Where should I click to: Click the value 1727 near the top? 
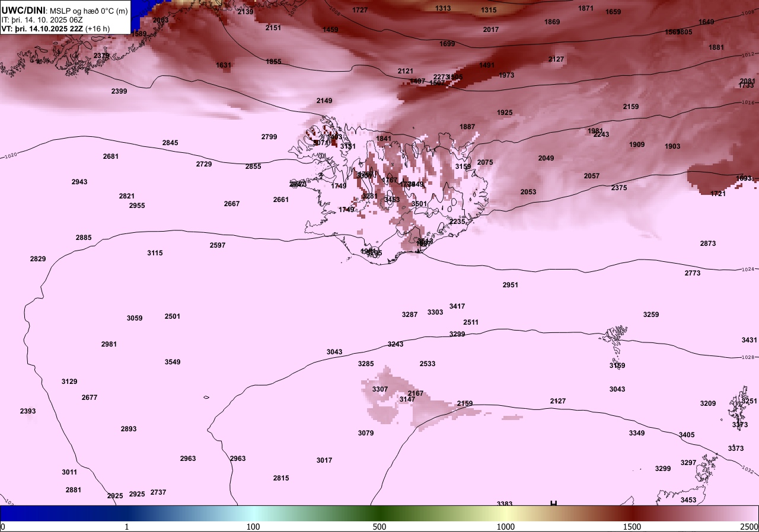360,10
